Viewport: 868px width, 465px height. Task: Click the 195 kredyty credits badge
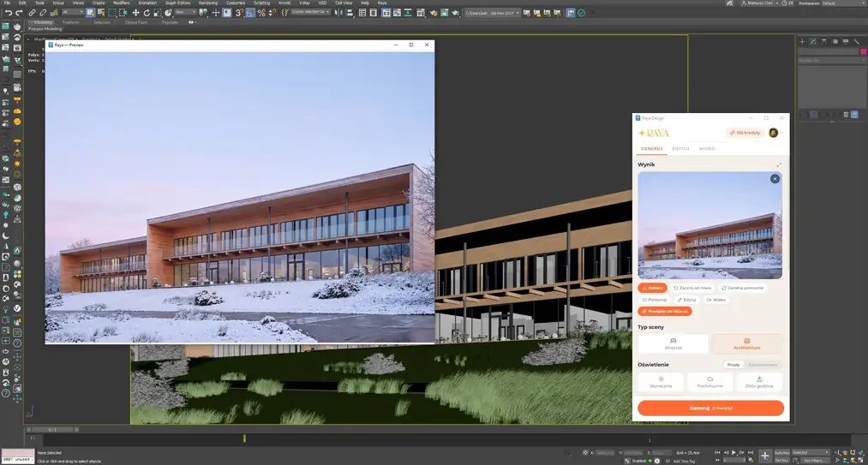(745, 133)
